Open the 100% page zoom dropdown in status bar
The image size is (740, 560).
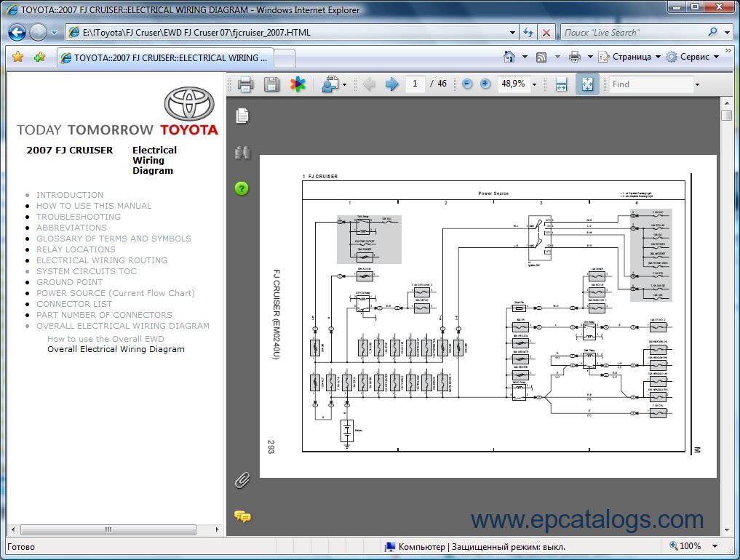point(715,546)
